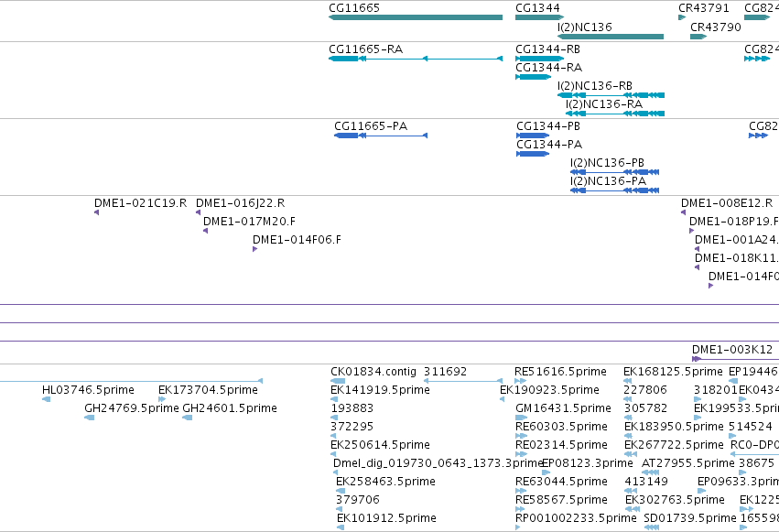779x532 pixels.
Task: Click the DME1-008E12.R marker triangle
Action: tap(683, 212)
